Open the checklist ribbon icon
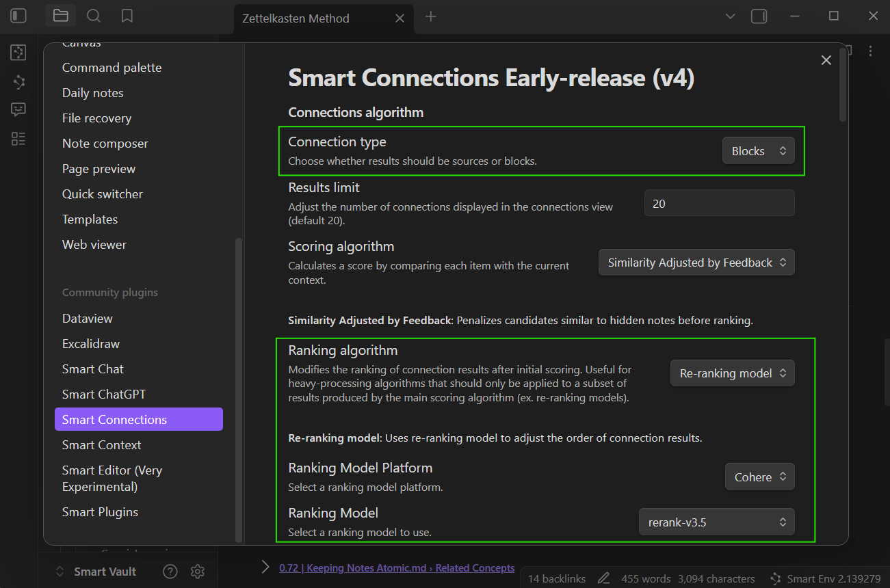Screen dimensions: 890x588 coord(18,139)
